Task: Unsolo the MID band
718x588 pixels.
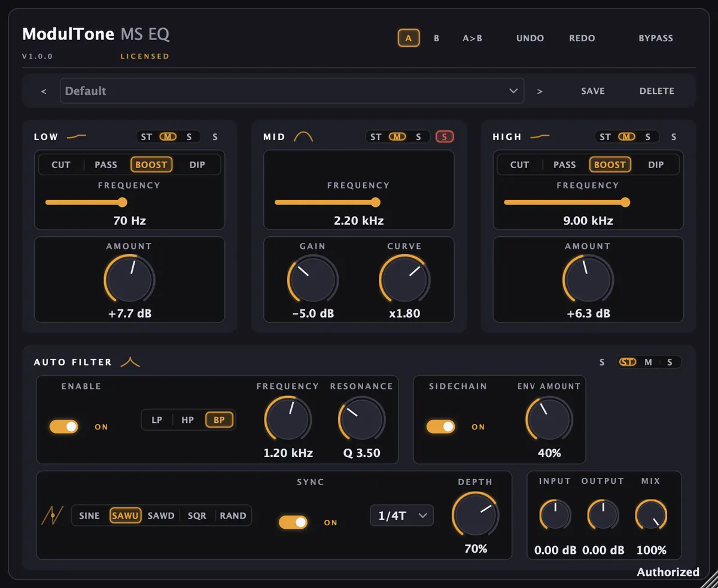Action: [444, 137]
